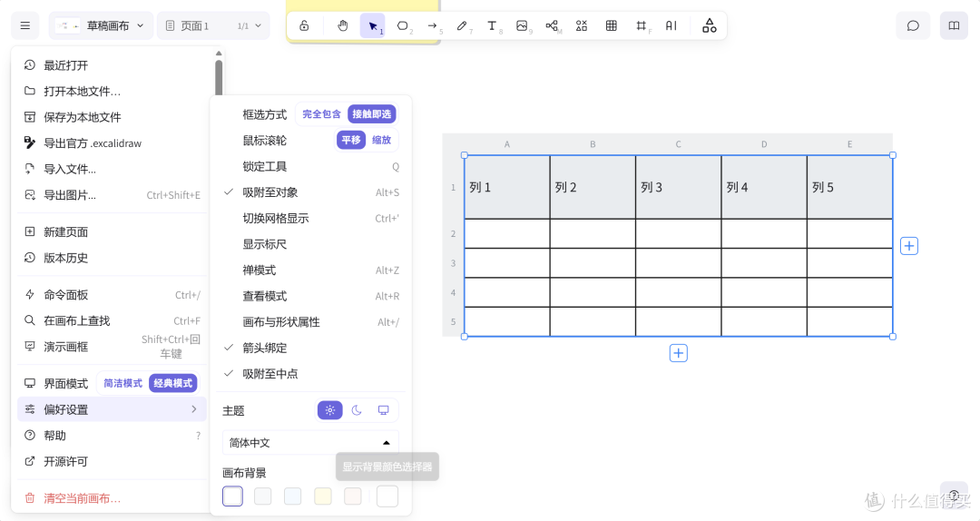The height and width of the screenshot is (521, 980).
Task: Click the add column plus button
Action: point(908,246)
